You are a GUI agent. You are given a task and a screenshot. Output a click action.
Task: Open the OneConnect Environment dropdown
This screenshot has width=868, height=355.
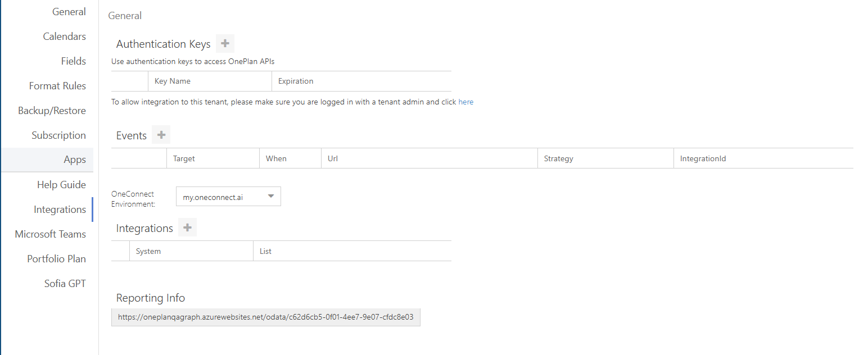[x=228, y=197]
